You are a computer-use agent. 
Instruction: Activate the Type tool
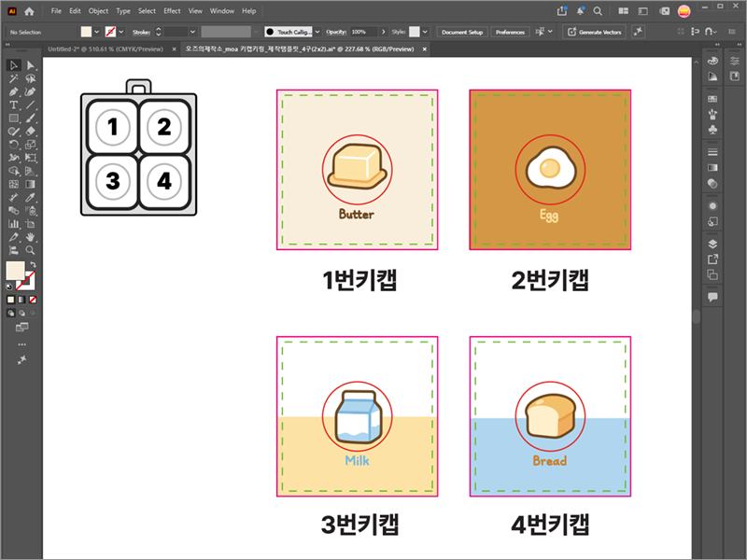[x=14, y=105]
